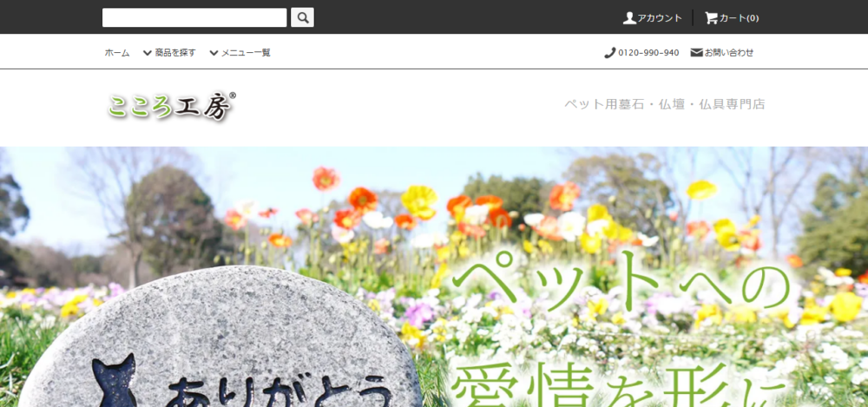
Task: Open メニュー一覧 menu label
Action: (x=246, y=53)
